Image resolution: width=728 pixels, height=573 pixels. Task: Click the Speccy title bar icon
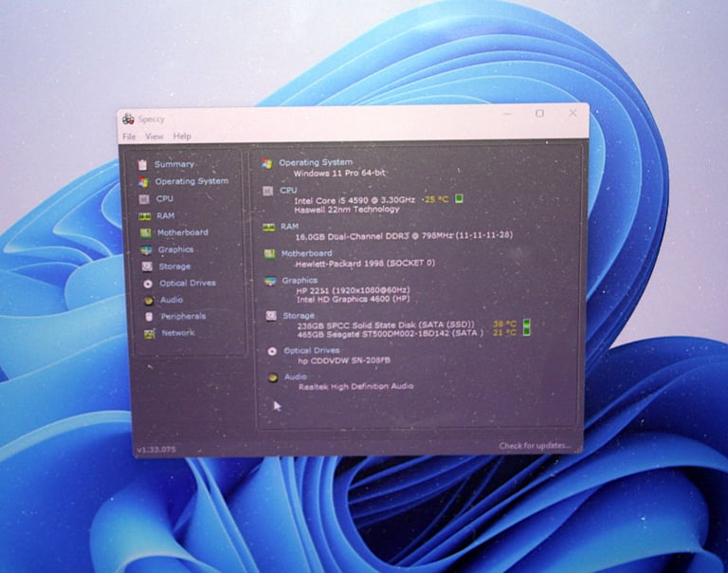(128, 119)
